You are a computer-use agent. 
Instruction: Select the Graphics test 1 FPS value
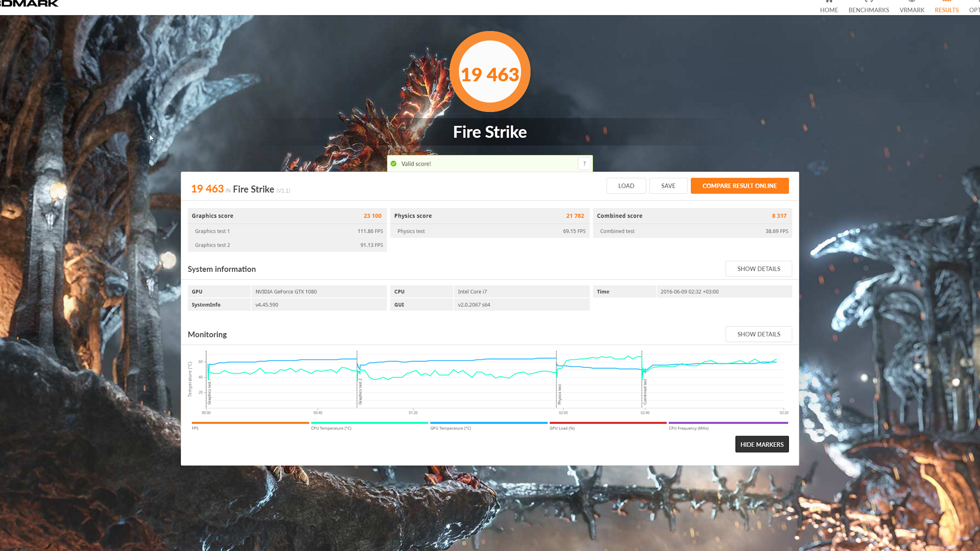[370, 231]
